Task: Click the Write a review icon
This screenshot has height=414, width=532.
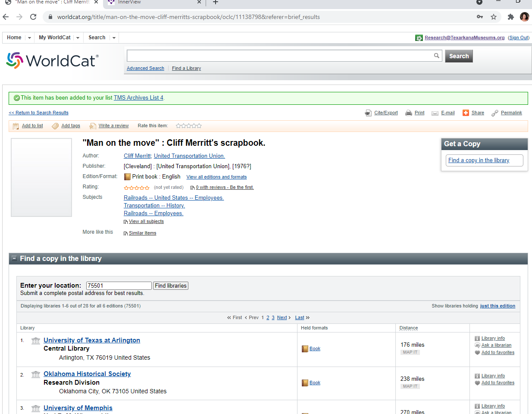Action: coord(93,126)
